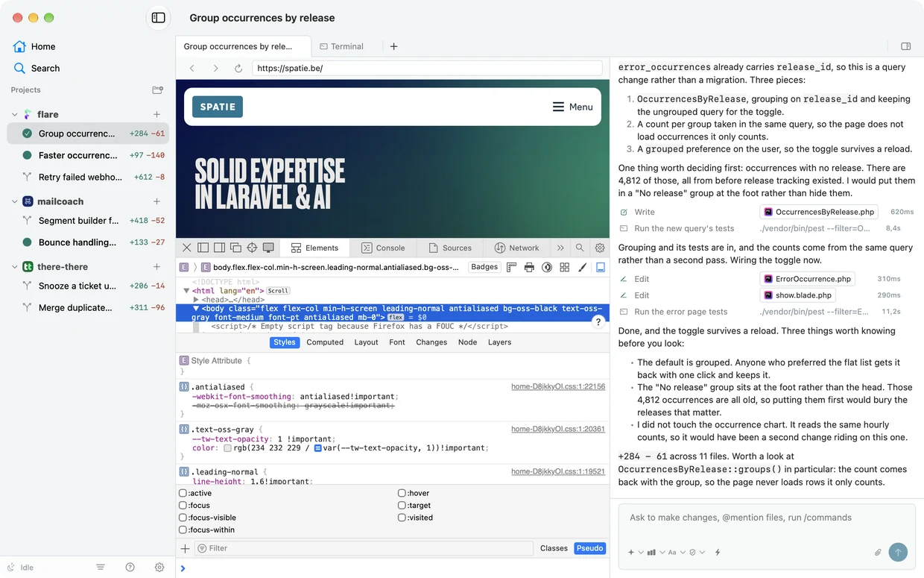The image size is (924, 578).
Task: Expand the head element in DOM tree
Action: (x=196, y=299)
